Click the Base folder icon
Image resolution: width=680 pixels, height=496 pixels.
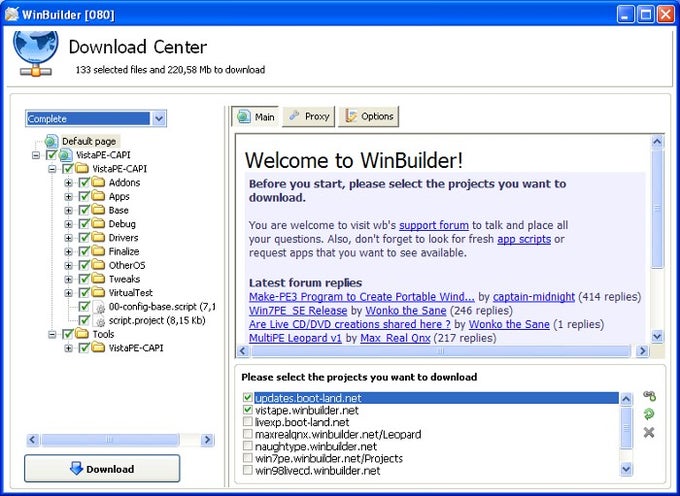(x=98, y=210)
